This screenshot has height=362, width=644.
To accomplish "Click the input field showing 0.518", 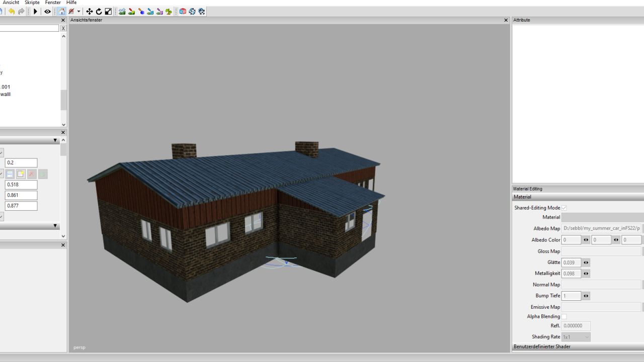I will pos(21,185).
